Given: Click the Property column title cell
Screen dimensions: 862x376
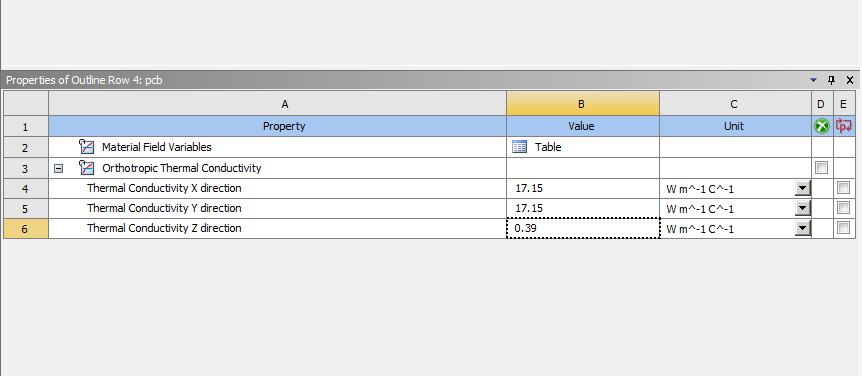Looking at the screenshot, I should coord(278,126).
